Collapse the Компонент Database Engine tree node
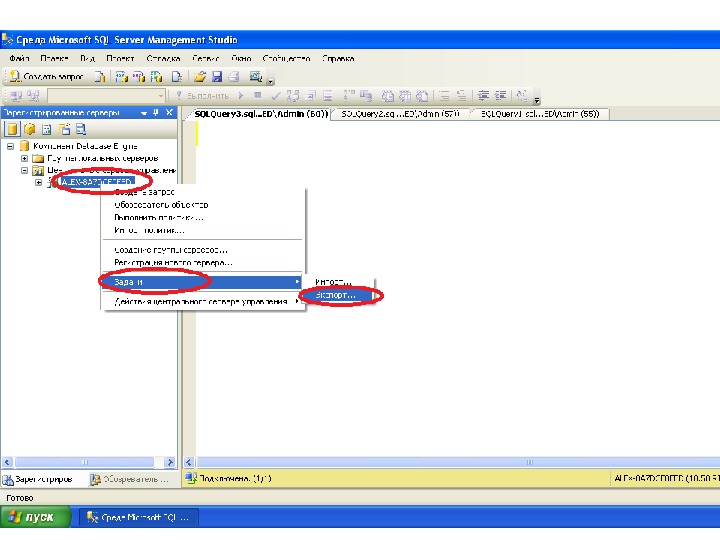 tap(10, 146)
